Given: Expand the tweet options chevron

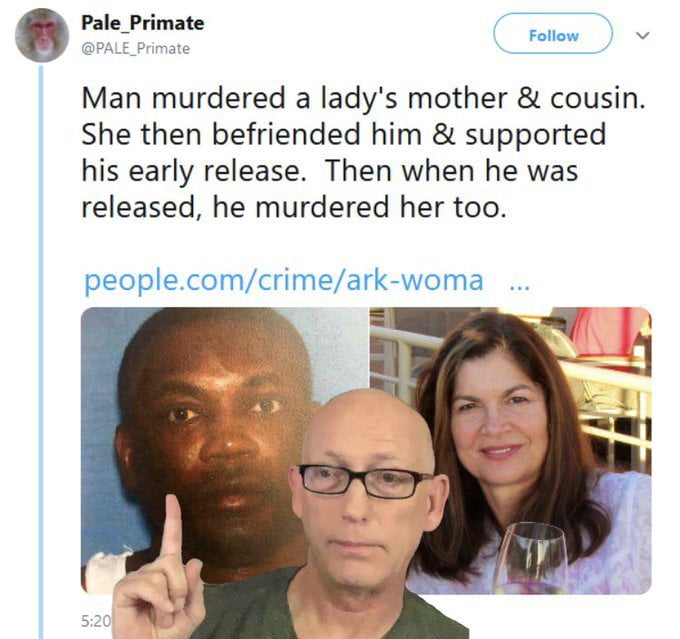Looking at the screenshot, I should point(643,35).
